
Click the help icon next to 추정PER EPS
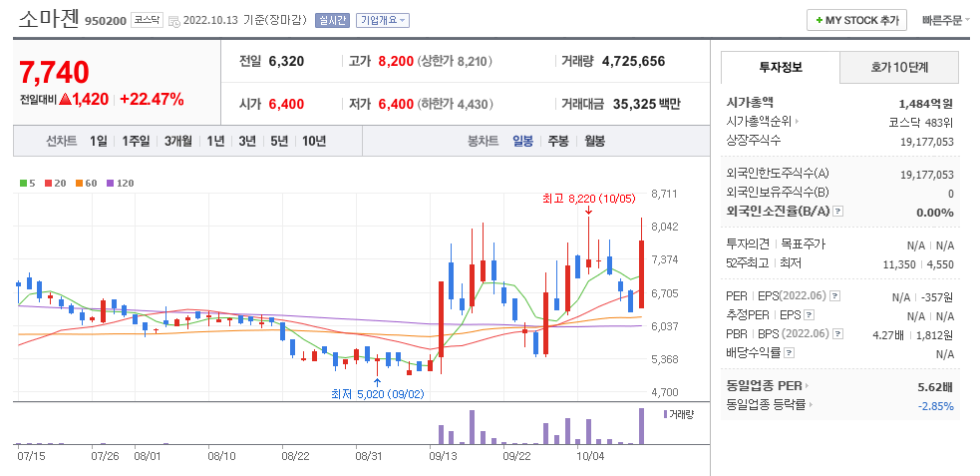pos(810,314)
